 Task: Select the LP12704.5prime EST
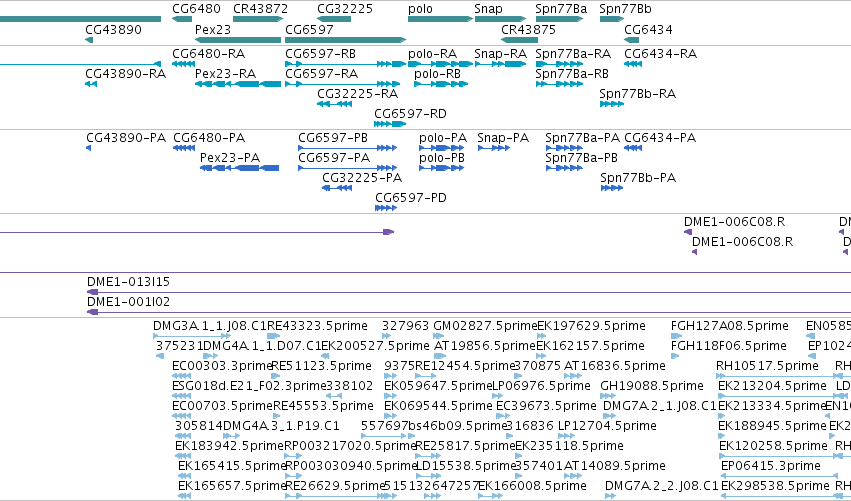pyautogui.click(x=566, y=436)
